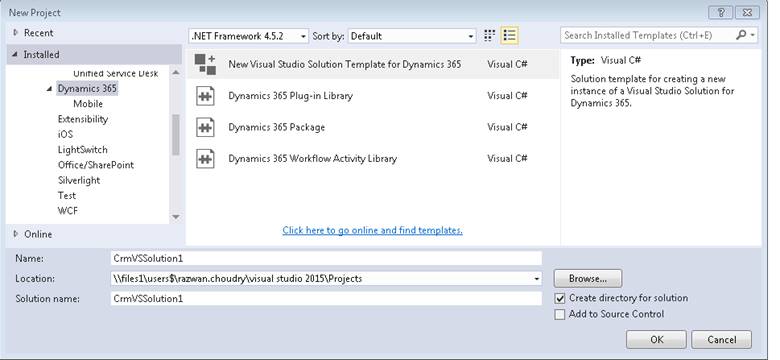Switch to small icons view
Viewport: 780px width, 360px height.
[x=489, y=35]
